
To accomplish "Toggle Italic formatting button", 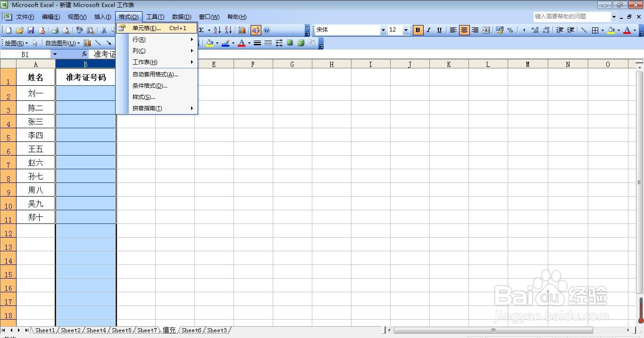I will [x=428, y=30].
